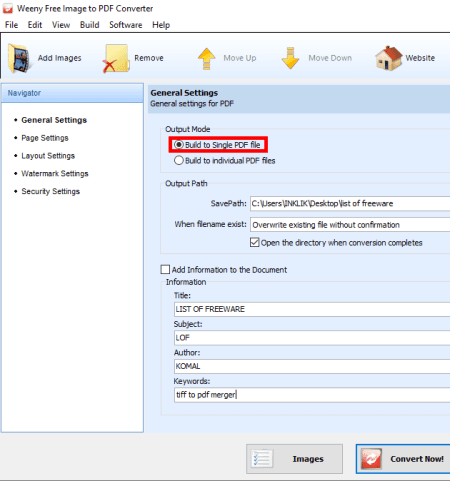Click the Add Images folder icon
Viewport: 450px width, 481px height.
(19, 58)
